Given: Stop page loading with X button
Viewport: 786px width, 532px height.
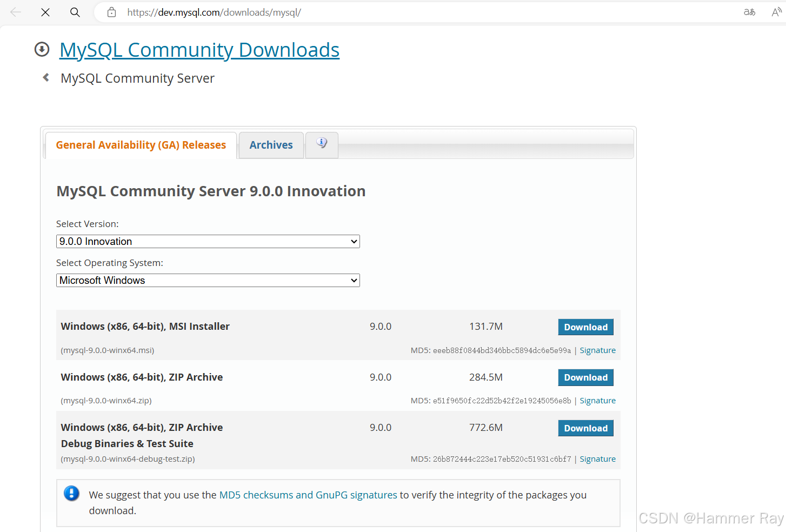Looking at the screenshot, I should pos(45,12).
